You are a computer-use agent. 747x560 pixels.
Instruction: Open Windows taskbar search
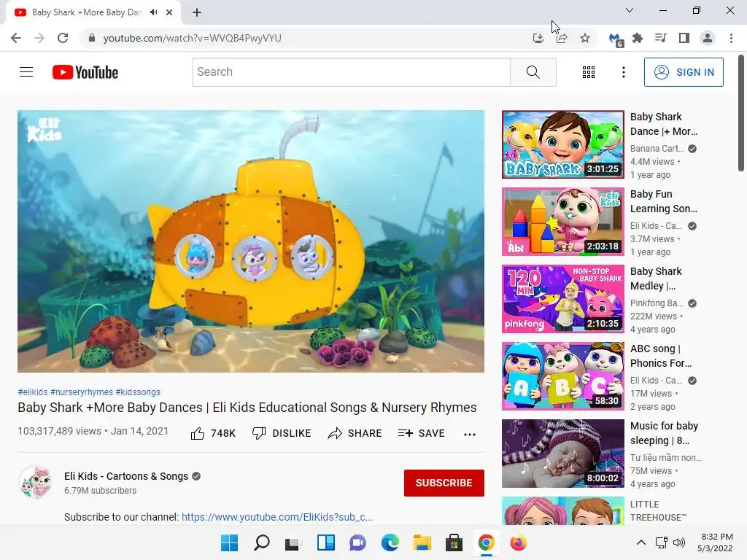(262, 542)
